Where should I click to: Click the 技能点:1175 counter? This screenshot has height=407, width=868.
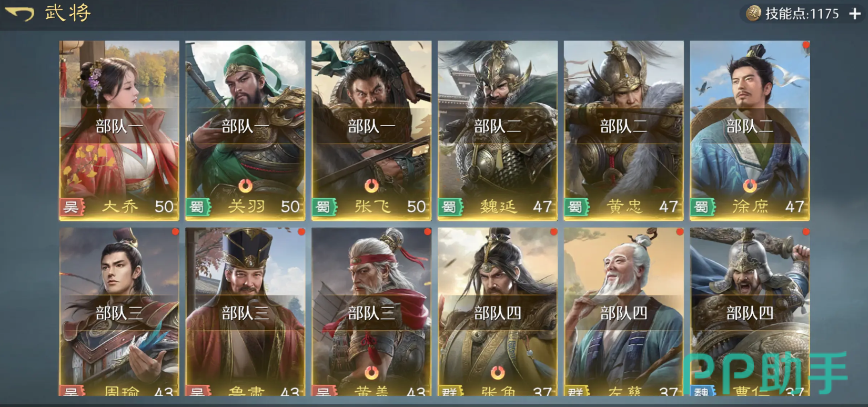pyautogui.click(x=802, y=14)
